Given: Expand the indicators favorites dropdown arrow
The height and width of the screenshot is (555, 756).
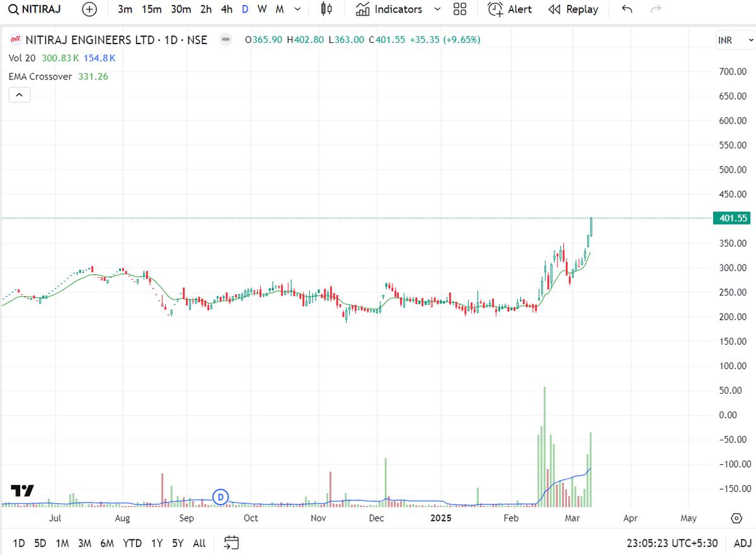Looking at the screenshot, I should pyautogui.click(x=437, y=9).
